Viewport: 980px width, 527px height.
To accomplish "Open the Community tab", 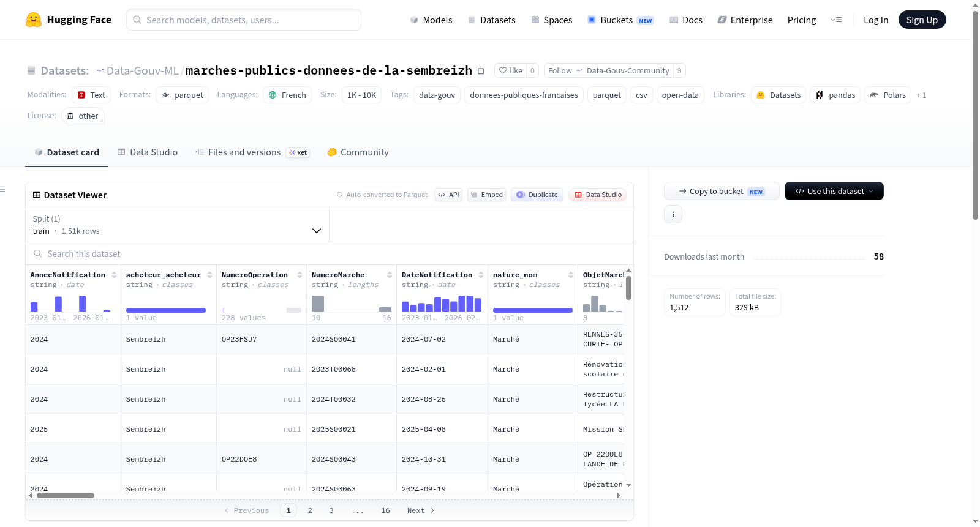I will click(x=358, y=152).
